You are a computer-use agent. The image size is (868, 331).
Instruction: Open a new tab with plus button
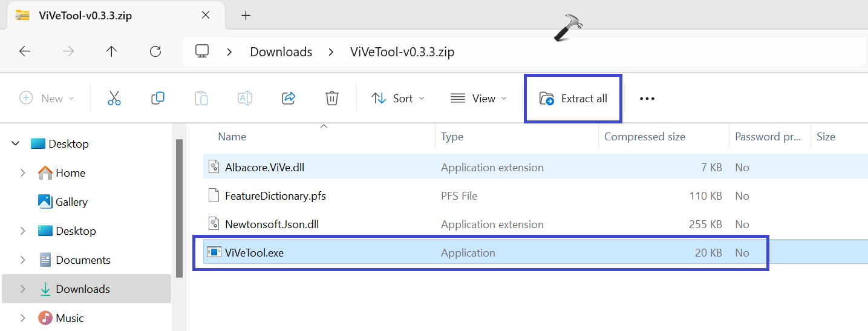tap(246, 16)
